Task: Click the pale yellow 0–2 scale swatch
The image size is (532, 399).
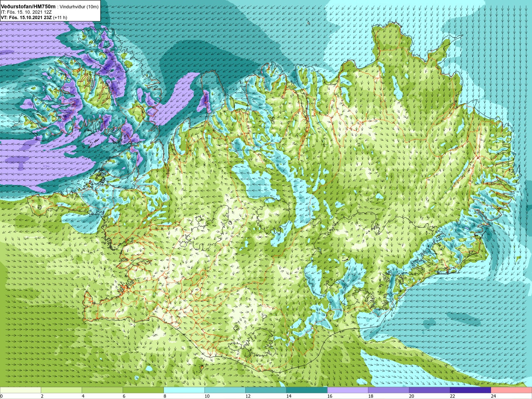Action: pos(20,390)
